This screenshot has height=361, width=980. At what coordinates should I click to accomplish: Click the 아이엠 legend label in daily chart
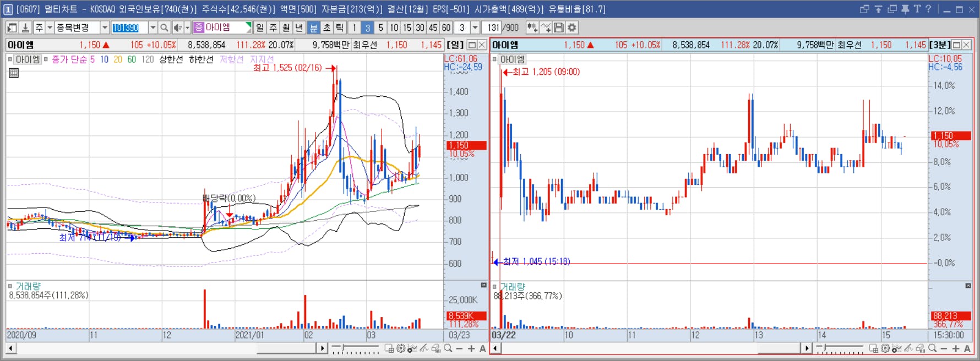pos(28,59)
